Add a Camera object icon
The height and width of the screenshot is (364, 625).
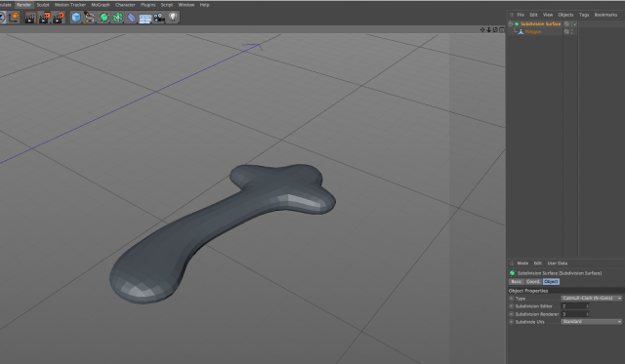(x=159, y=18)
